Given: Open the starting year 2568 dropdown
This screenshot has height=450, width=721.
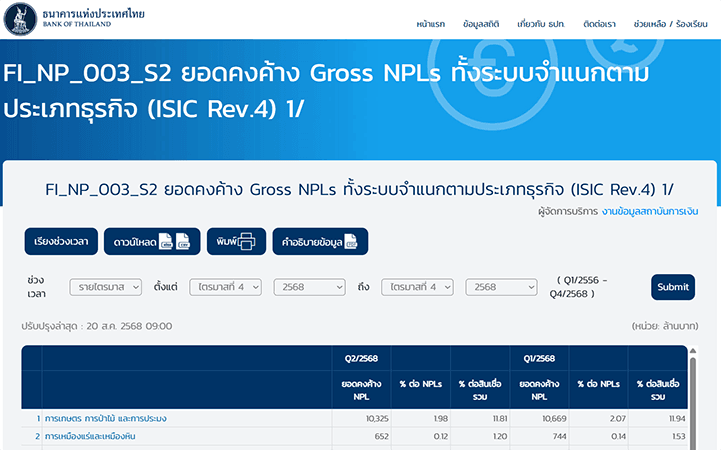Looking at the screenshot, I should [x=309, y=287].
